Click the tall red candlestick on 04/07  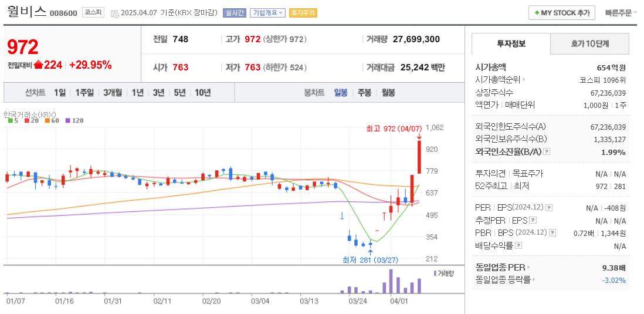[419, 157]
